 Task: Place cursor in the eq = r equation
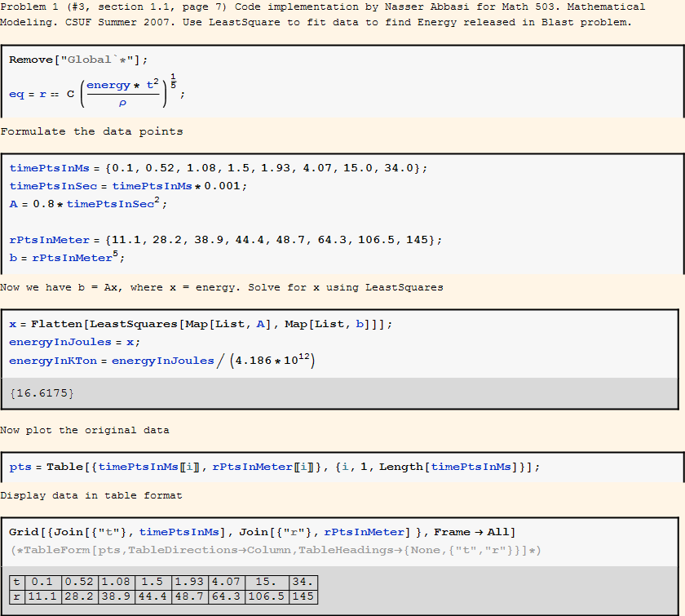click(x=96, y=93)
